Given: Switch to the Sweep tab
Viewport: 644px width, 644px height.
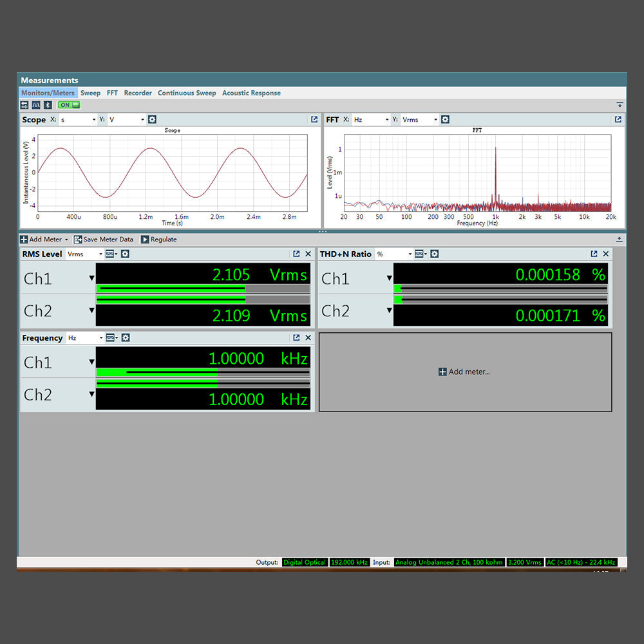Looking at the screenshot, I should tap(90, 93).
